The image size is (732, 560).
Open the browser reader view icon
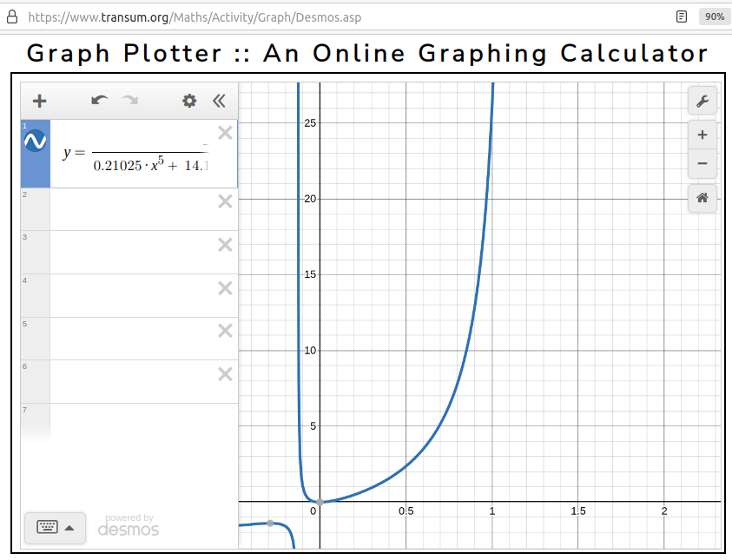click(682, 16)
